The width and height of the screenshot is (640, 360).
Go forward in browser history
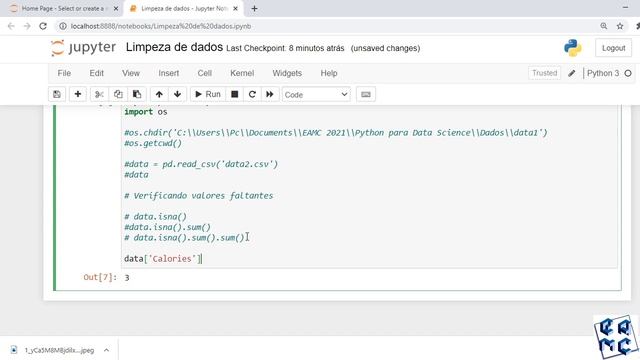27,26
